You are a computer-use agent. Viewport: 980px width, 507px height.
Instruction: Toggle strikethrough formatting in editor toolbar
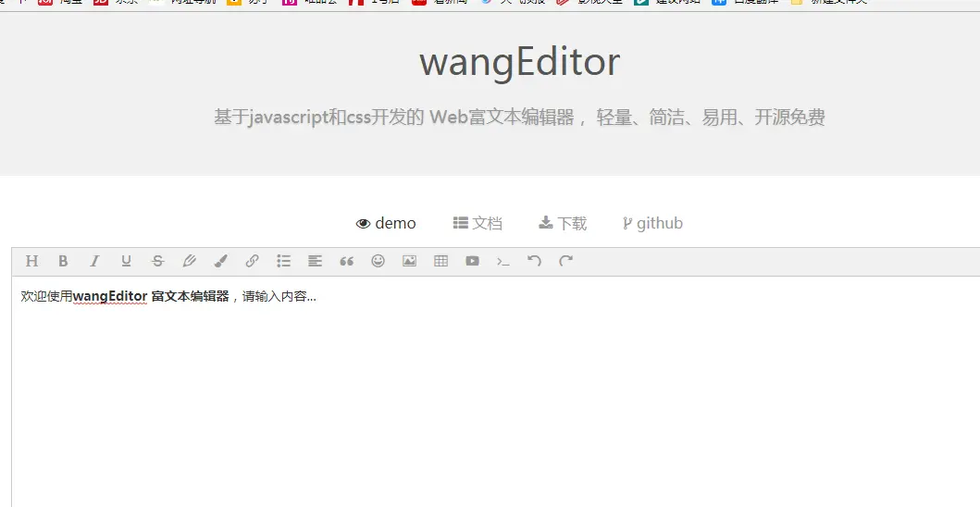pyautogui.click(x=157, y=261)
